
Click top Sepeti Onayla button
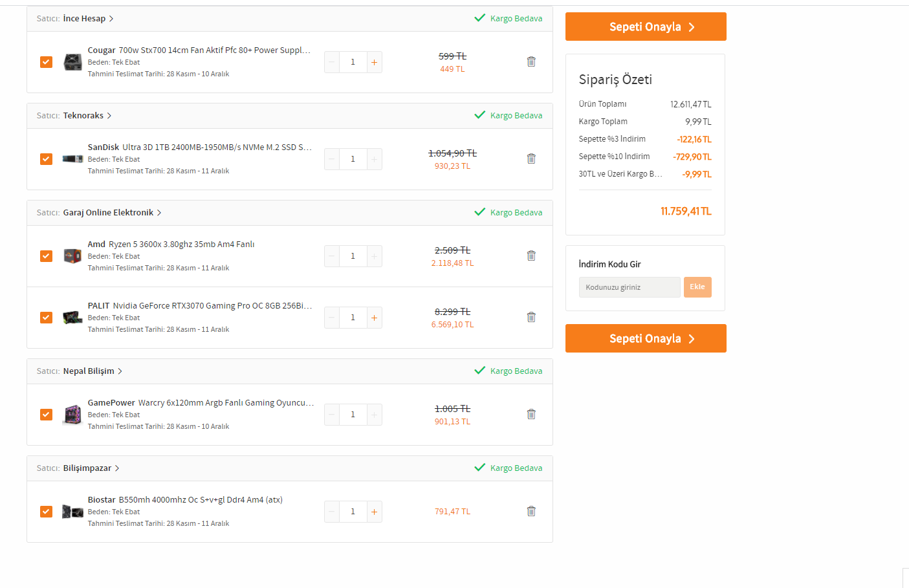[645, 27]
